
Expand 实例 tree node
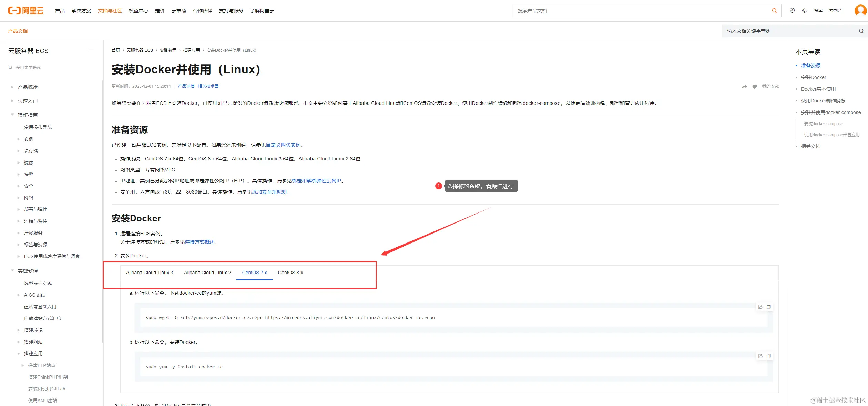[x=19, y=139]
